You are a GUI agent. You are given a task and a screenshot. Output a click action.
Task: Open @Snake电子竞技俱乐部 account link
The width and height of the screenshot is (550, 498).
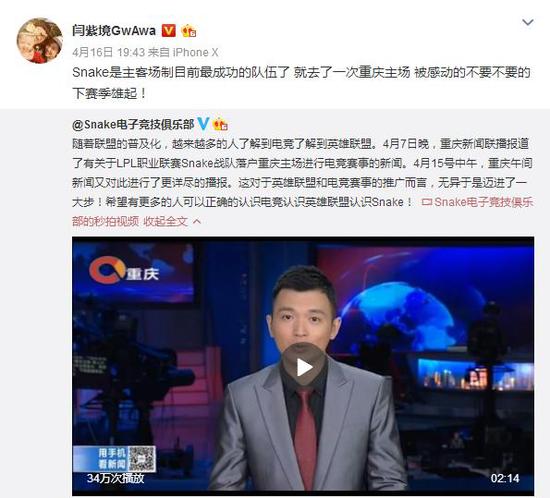(133, 124)
